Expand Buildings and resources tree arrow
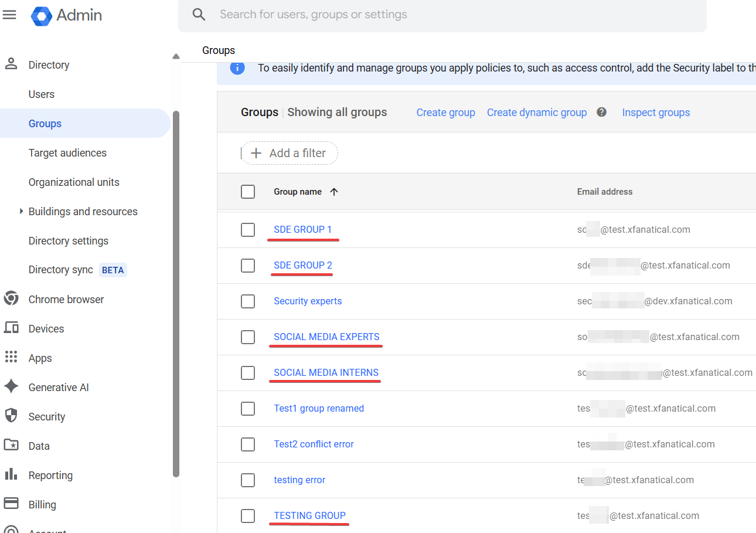Image resolution: width=756 pixels, height=533 pixels. 22,211
